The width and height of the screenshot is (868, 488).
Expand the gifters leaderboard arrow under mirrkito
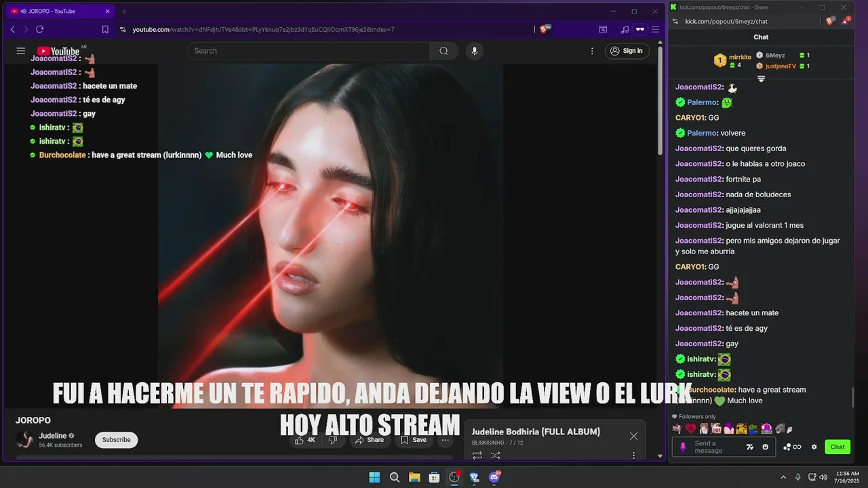pyautogui.click(x=761, y=79)
